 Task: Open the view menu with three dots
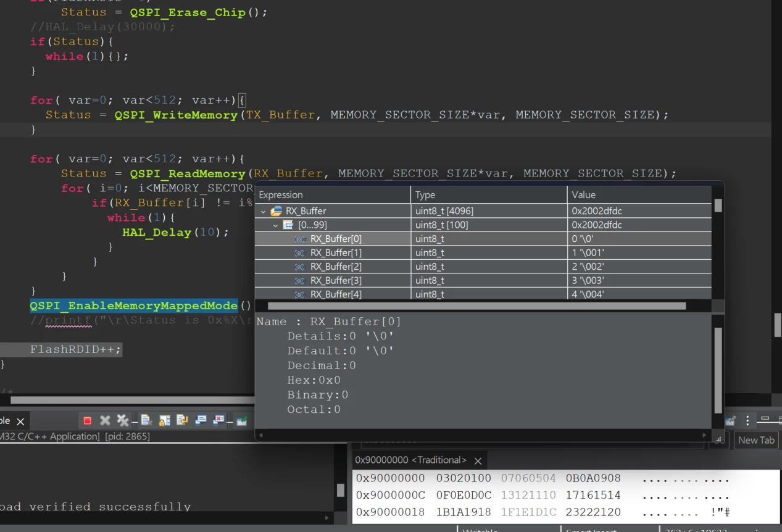747,421
